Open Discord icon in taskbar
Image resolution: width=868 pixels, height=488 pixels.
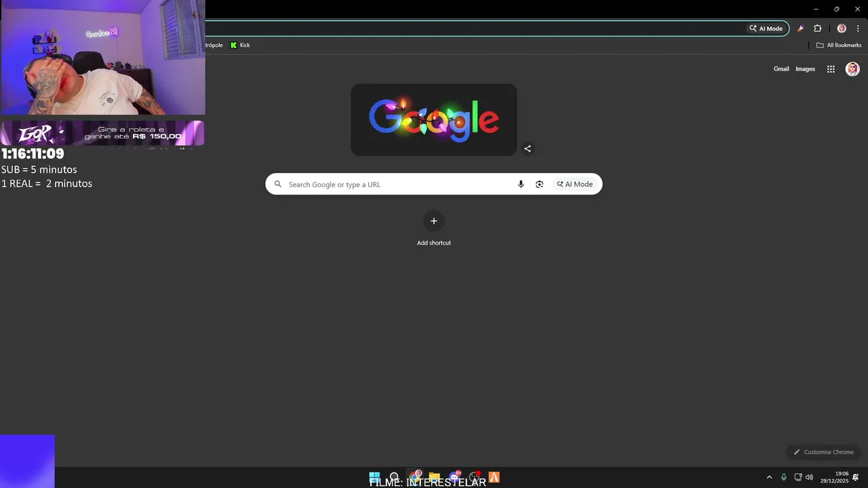point(455,477)
